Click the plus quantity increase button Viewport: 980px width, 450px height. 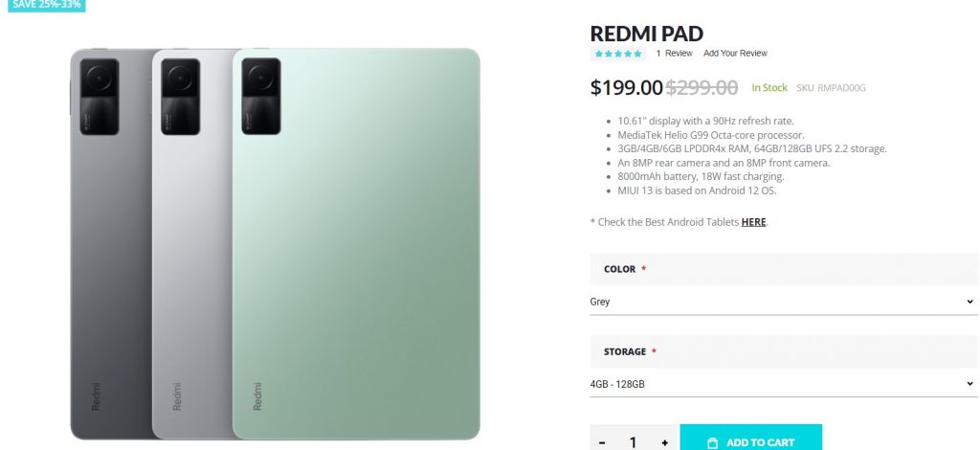coord(664,442)
